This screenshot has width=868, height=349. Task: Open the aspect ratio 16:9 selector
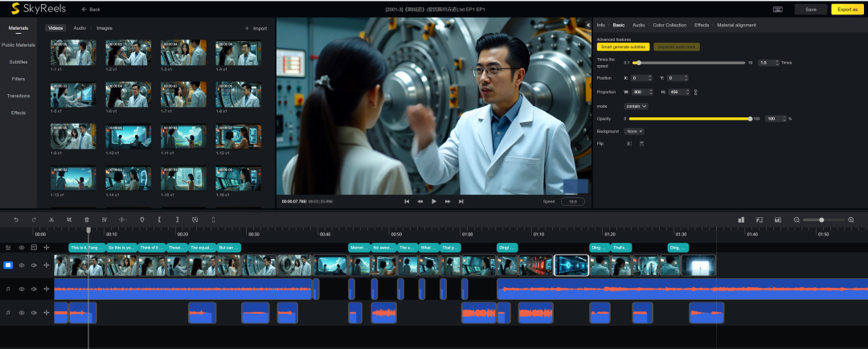pos(572,202)
